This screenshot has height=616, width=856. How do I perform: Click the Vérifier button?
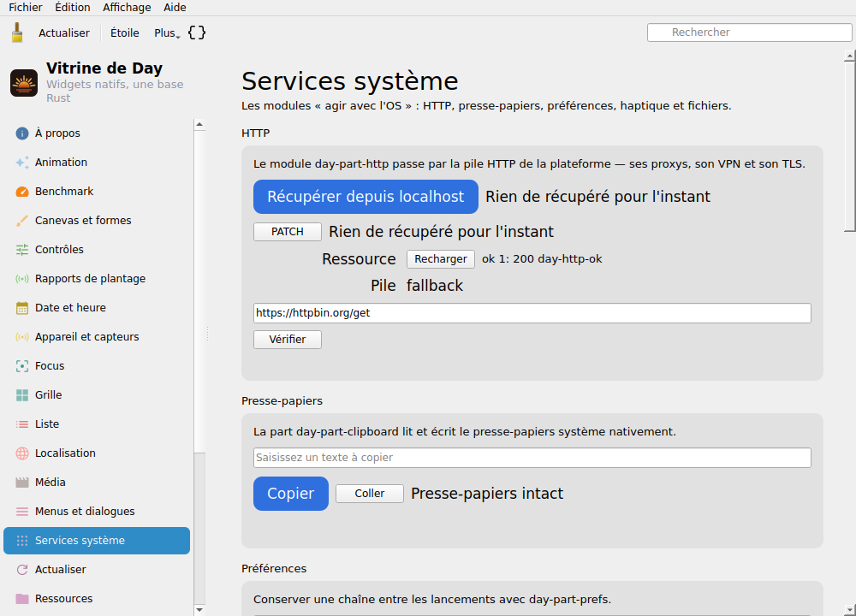pos(287,340)
